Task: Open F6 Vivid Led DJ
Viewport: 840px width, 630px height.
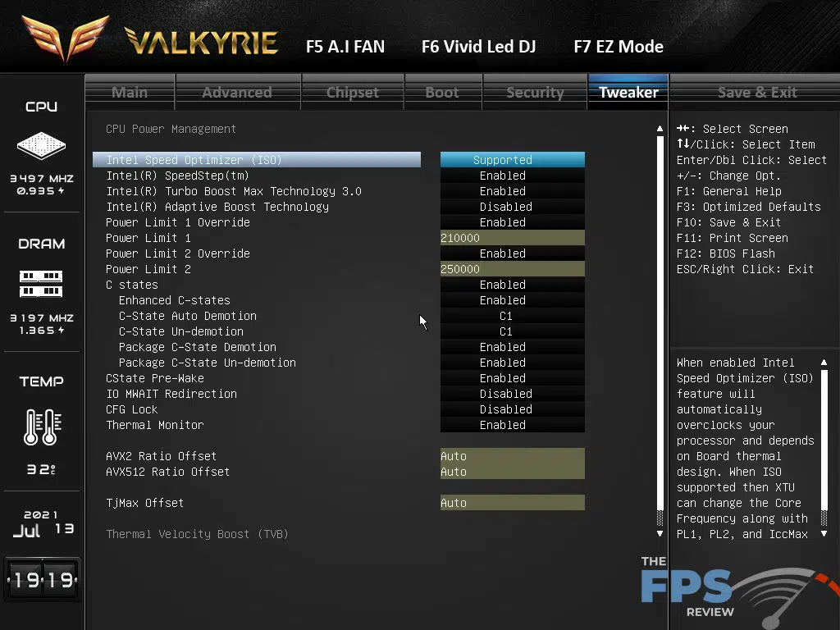Action: [478, 47]
